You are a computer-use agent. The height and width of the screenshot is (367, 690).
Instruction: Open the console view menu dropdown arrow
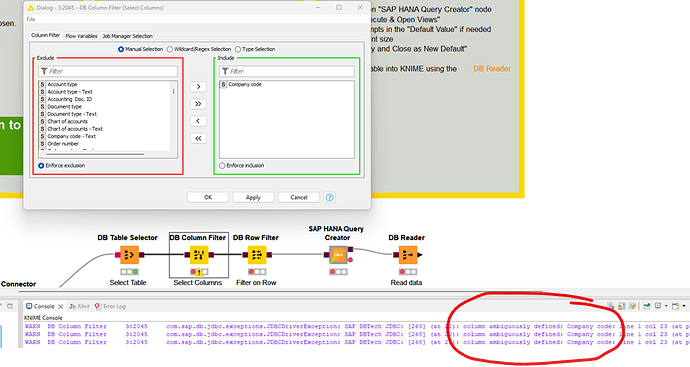click(x=684, y=306)
